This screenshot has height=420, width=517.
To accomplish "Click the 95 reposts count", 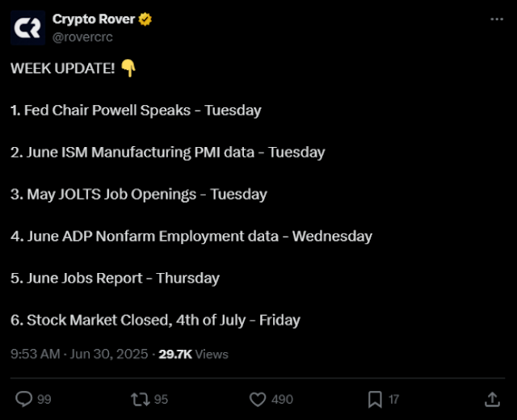I will click(160, 399).
